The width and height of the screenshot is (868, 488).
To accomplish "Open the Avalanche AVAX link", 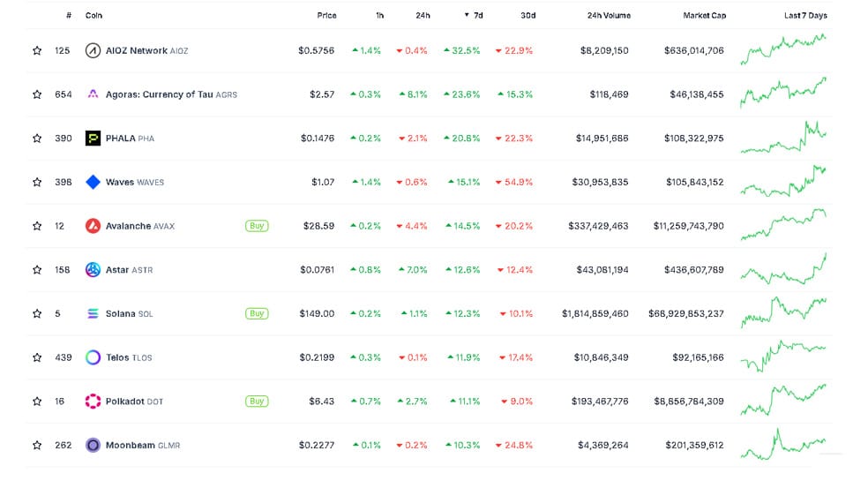I will [x=140, y=226].
